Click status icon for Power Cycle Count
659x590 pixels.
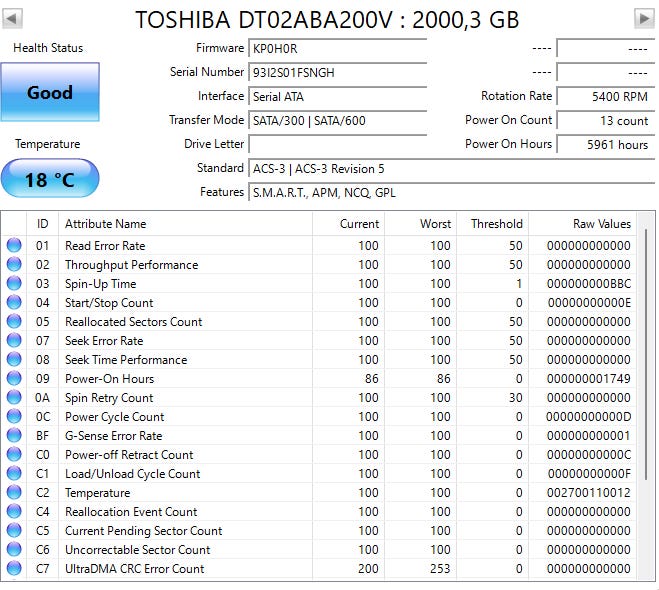(x=14, y=416)
